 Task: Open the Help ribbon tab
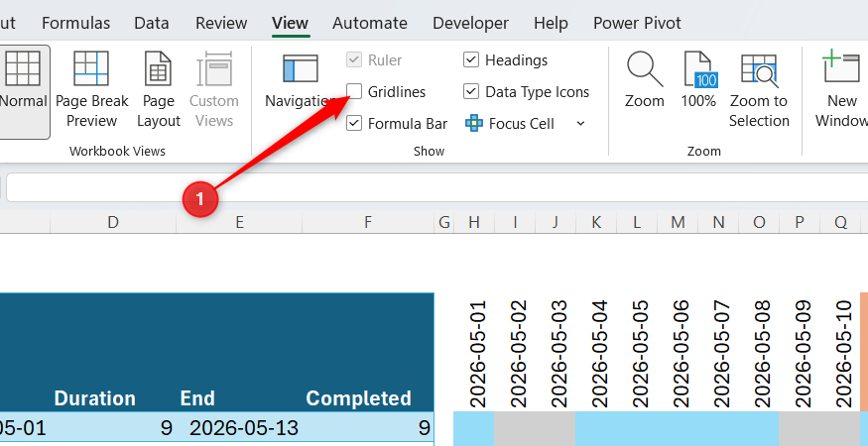tap(551, 23)
